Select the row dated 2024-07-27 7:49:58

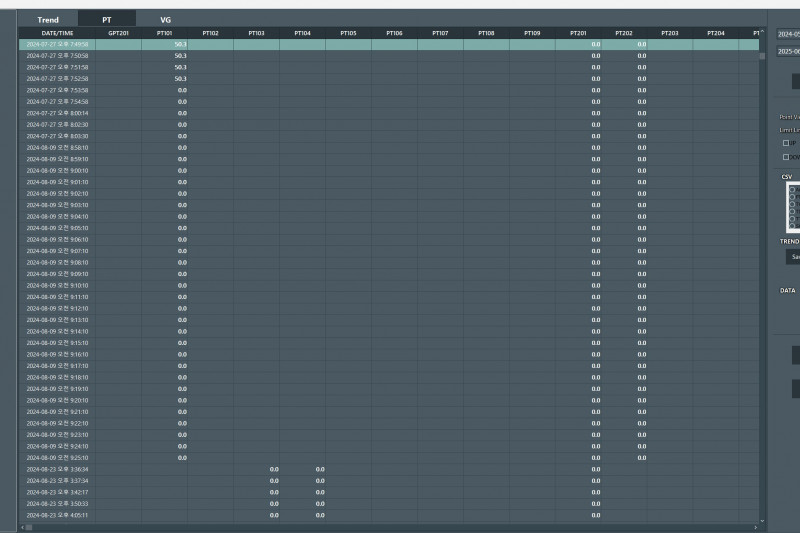[x=57, y=44]
